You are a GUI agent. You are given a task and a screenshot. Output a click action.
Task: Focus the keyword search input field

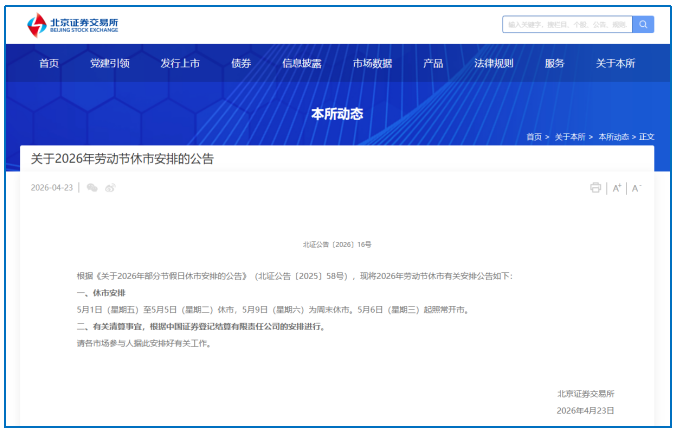tap(567, 25)
